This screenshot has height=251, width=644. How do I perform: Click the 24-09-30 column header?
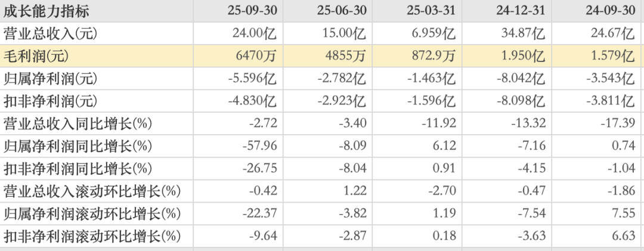(610, 11)
